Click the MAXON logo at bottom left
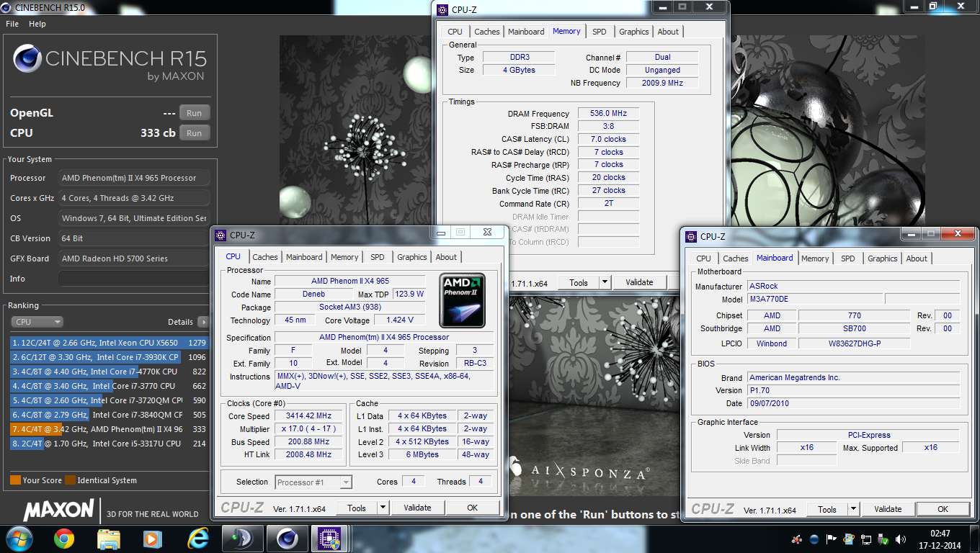The height and width of the screenshot is (553, 980). [x=58, y=511]
